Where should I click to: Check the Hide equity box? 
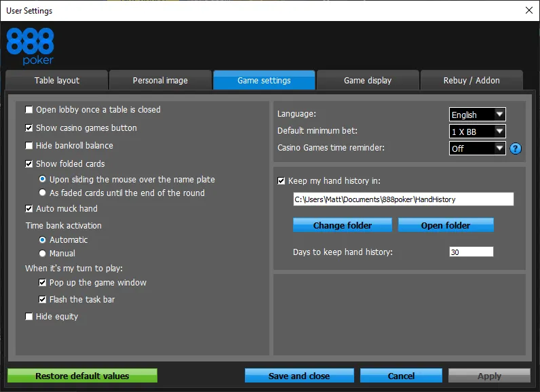(29, 317)
